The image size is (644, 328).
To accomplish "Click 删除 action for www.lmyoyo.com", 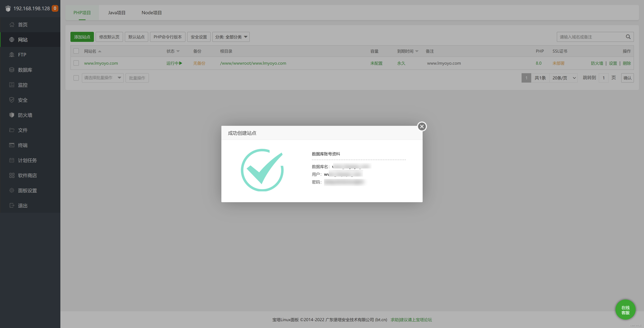I will click(x=627, y=63).
